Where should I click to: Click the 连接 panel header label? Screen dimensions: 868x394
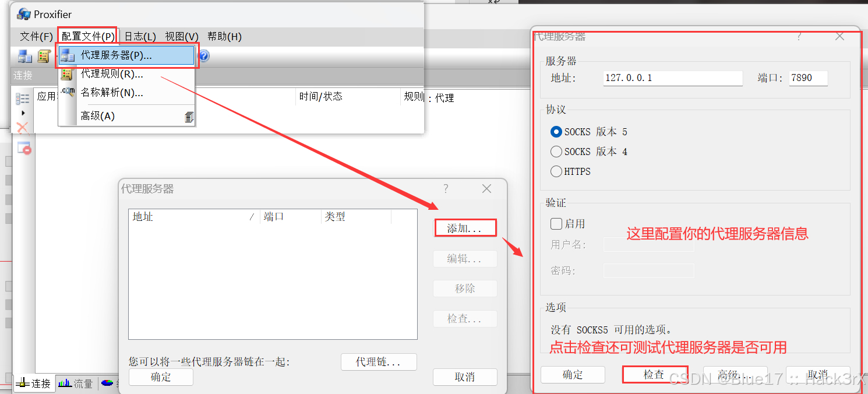coord(23,75)
